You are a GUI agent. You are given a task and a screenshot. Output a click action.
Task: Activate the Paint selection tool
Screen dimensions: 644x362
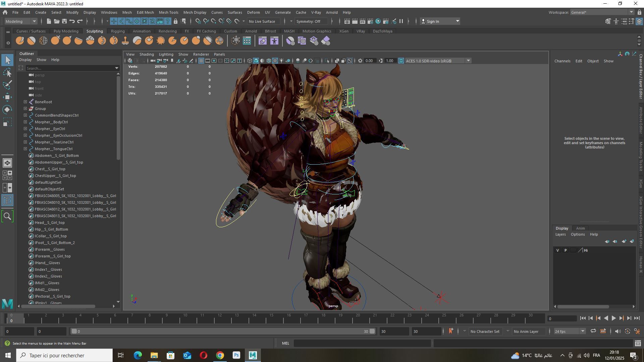[7, 85]
